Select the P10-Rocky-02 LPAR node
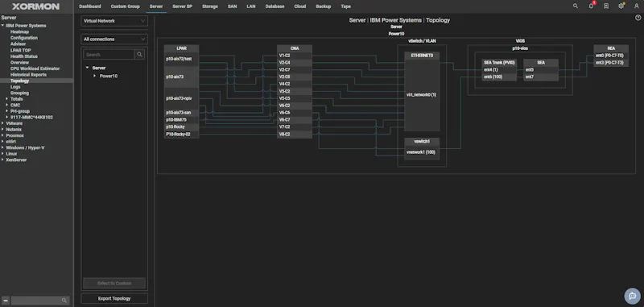 point(182,135)
